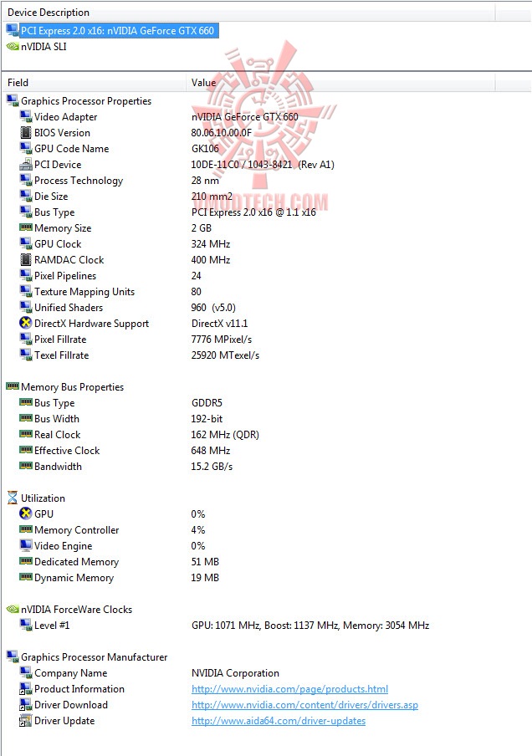This screenshot has height=756, width=532.
Task: Open the aida64.com driver-updates link
Action: 279,721
